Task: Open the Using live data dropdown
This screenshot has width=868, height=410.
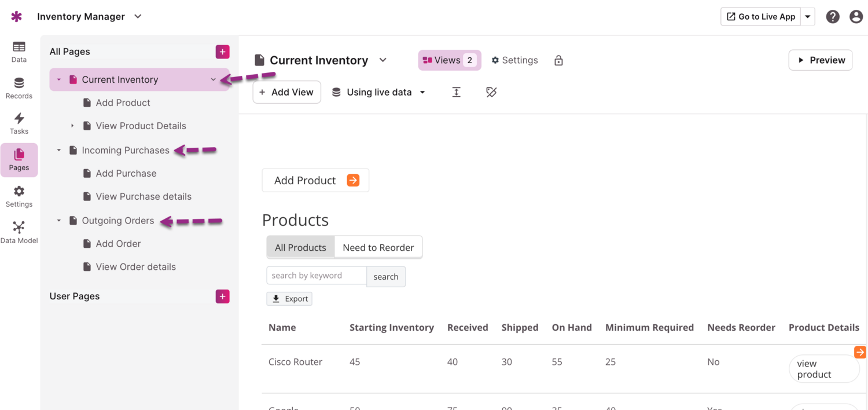Action: coord(379,92)
